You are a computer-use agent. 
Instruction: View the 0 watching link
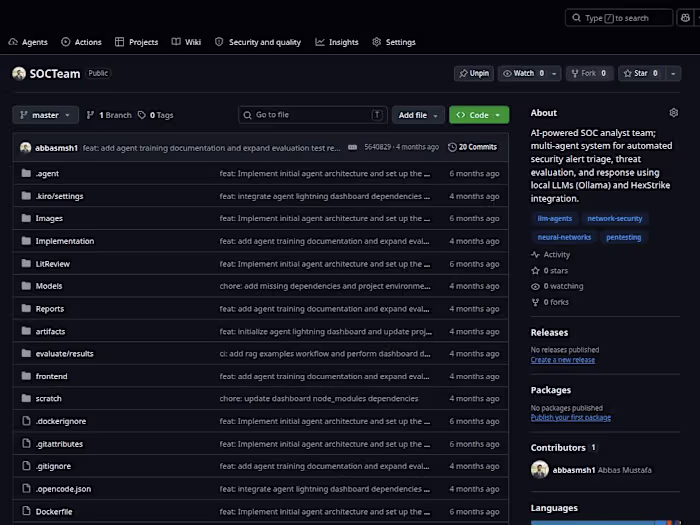tap(557, 286)
